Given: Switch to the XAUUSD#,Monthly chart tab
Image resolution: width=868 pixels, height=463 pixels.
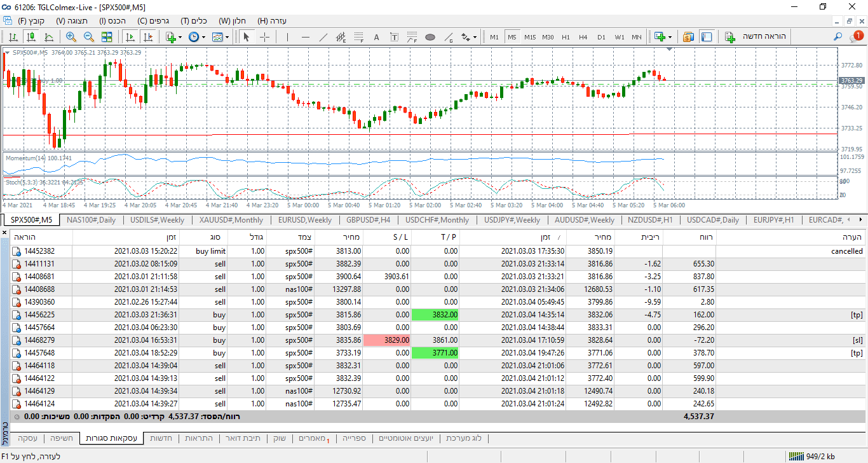Looking at the screenshot, I should coord(231,220).
